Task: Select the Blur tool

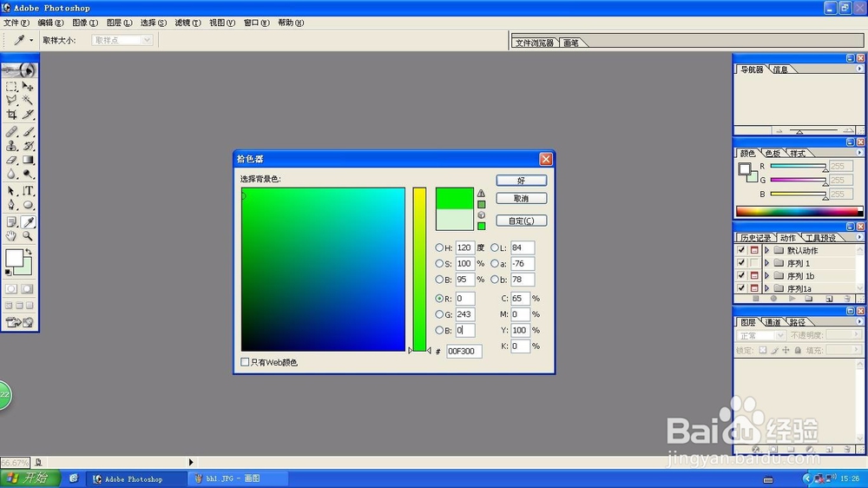Action: (x=11, y=174)
